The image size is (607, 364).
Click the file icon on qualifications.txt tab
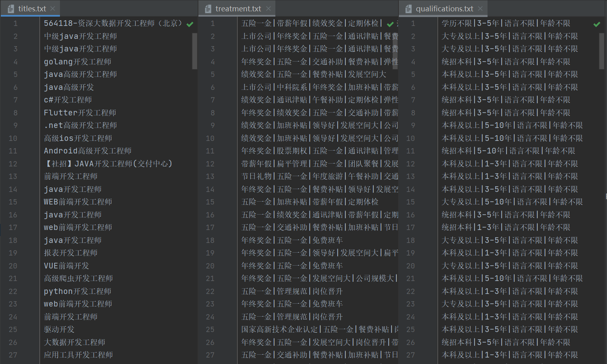[x=409, y=9]
